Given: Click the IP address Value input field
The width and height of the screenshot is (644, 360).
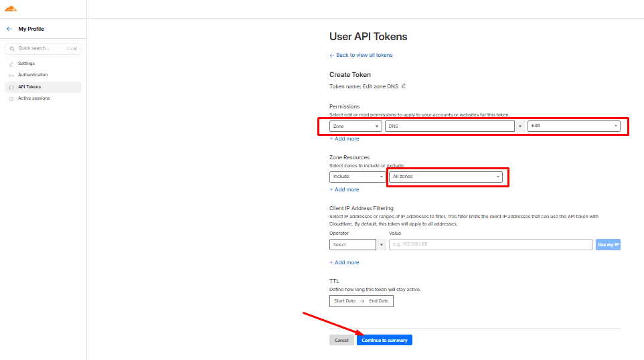Looking at the screenshot, I should (490, 245).
